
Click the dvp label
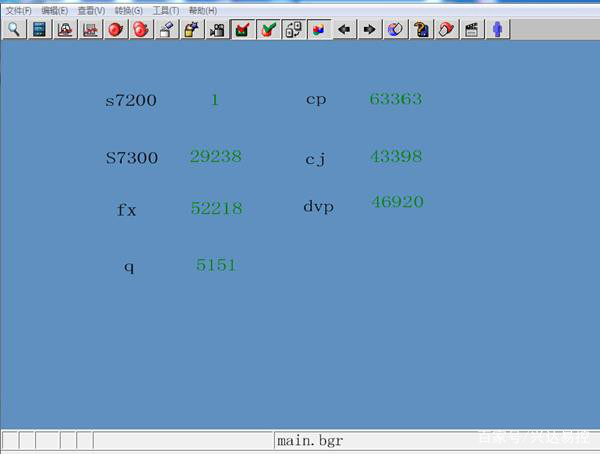click(x=319, y=207)
